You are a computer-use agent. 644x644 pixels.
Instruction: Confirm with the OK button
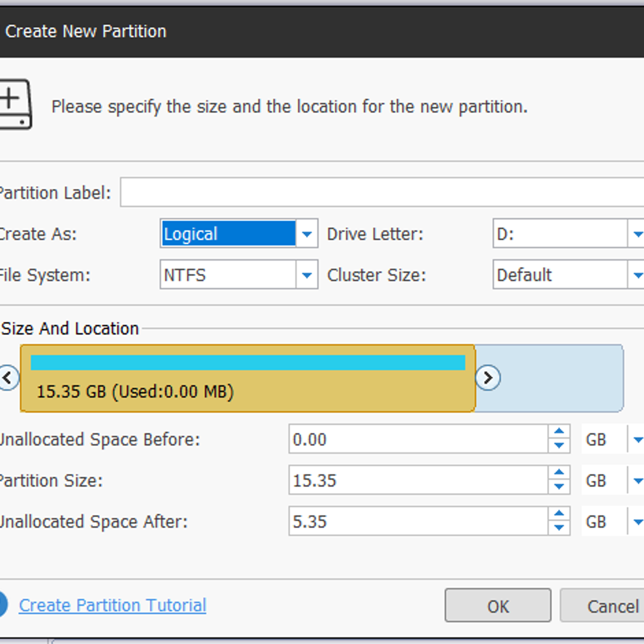click(498, 605)
